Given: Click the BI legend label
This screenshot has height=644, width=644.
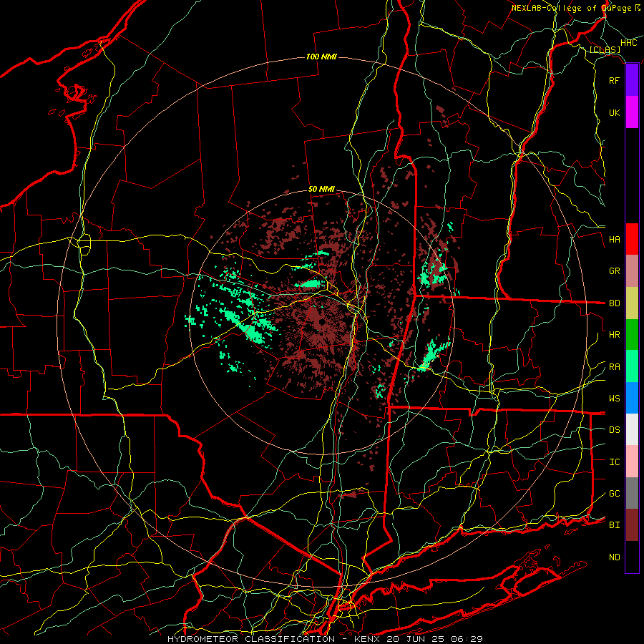Looking at the screenshot, I should 615,525.
